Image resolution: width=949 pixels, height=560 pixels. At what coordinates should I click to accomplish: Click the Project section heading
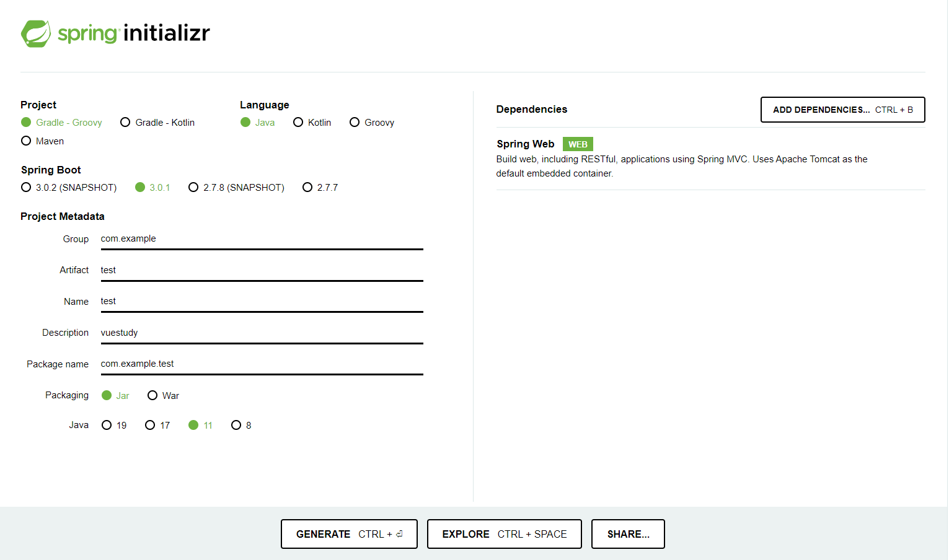38,105
